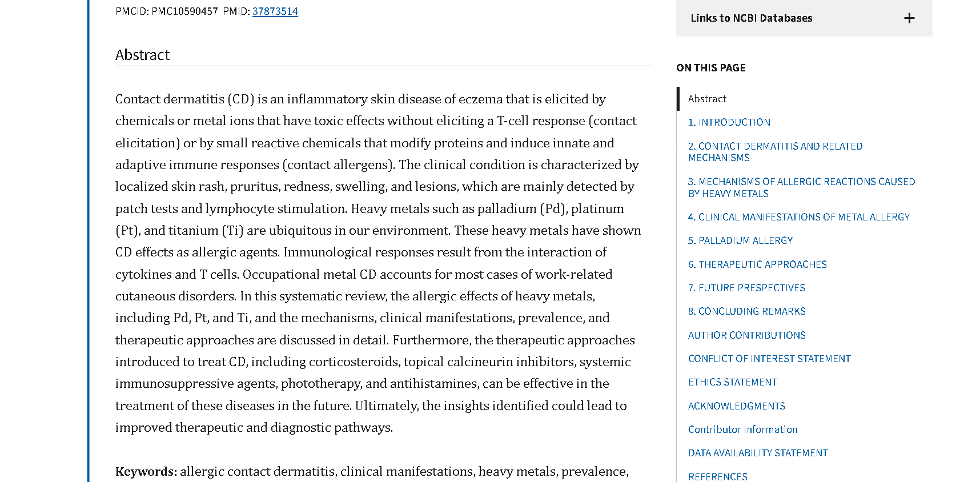Jump to Acknowledgments section
Image resolution: width=980 pixels, height=482 pixels.
[x=736, y=406]
